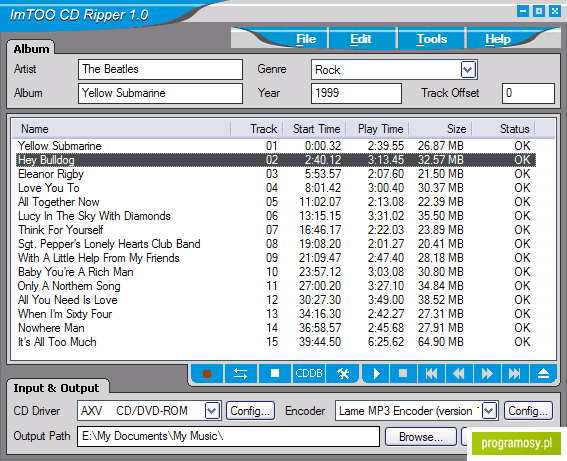Click the CD Driver Config button
The width and height of the screenshot is (567, 461).
click(250, 411)
